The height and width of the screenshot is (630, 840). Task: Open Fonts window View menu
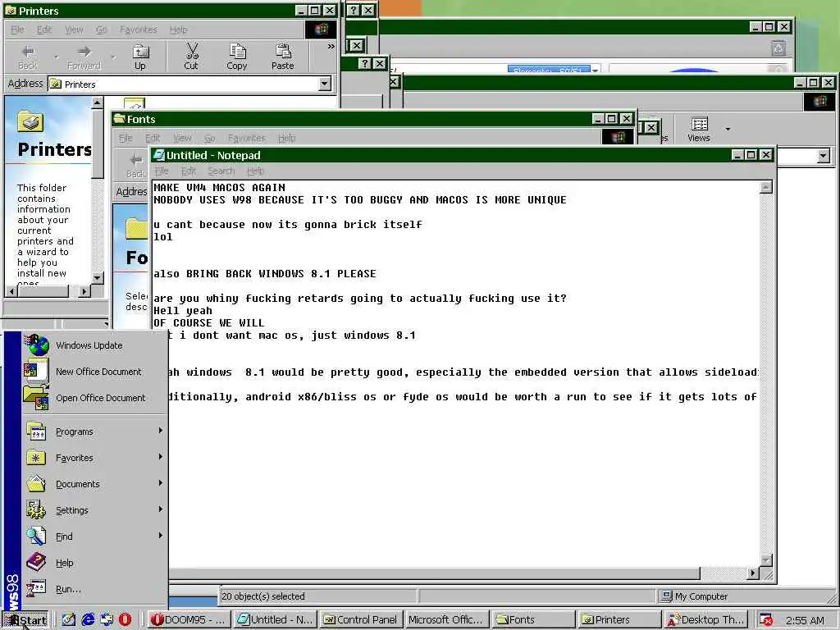click(x=182, y=138)
